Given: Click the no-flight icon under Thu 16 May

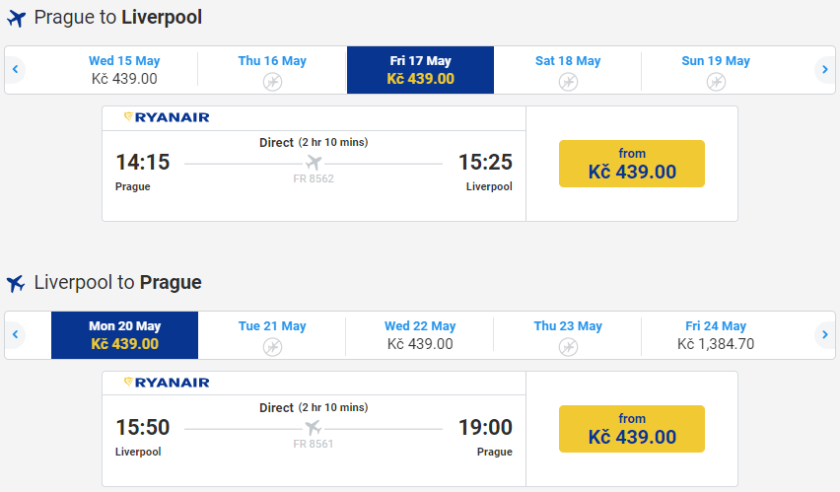Looking at the screenshot, I should (272, 81).
